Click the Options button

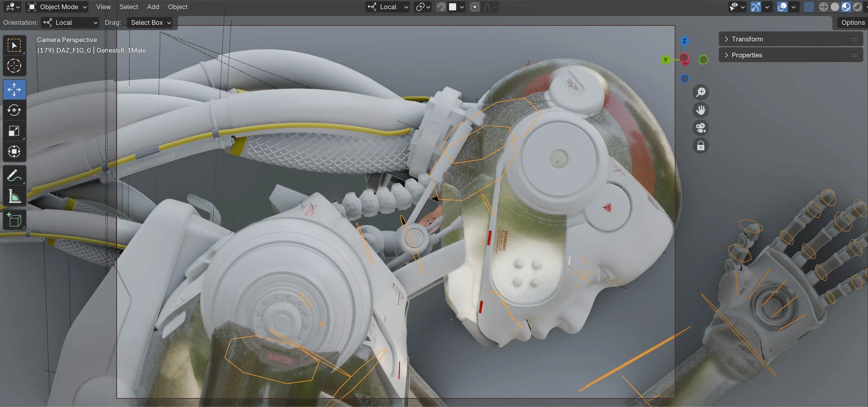[853, 23]
